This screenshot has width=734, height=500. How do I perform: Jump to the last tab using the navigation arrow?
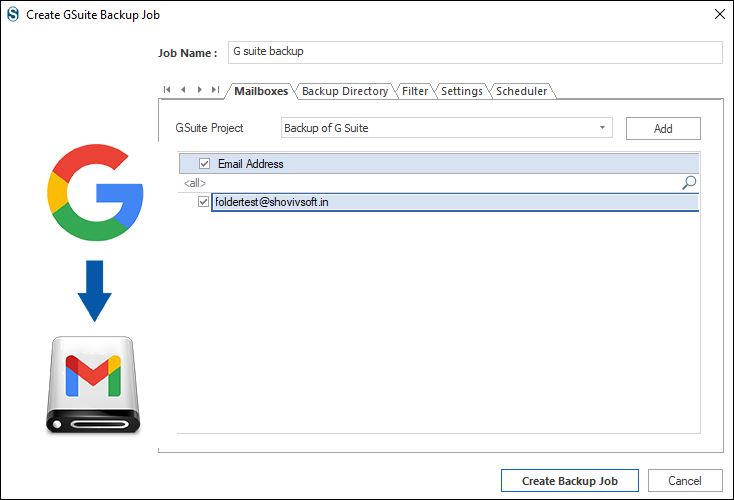pos(215,89)
